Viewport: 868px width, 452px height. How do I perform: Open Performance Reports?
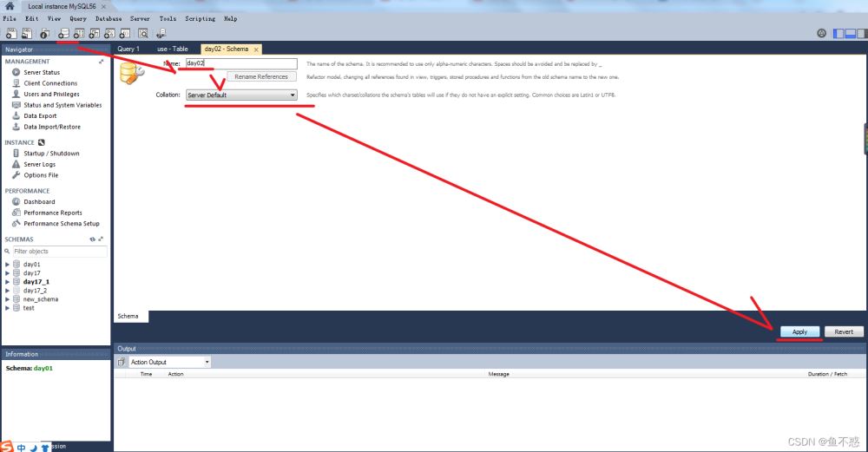pos(53,213)
